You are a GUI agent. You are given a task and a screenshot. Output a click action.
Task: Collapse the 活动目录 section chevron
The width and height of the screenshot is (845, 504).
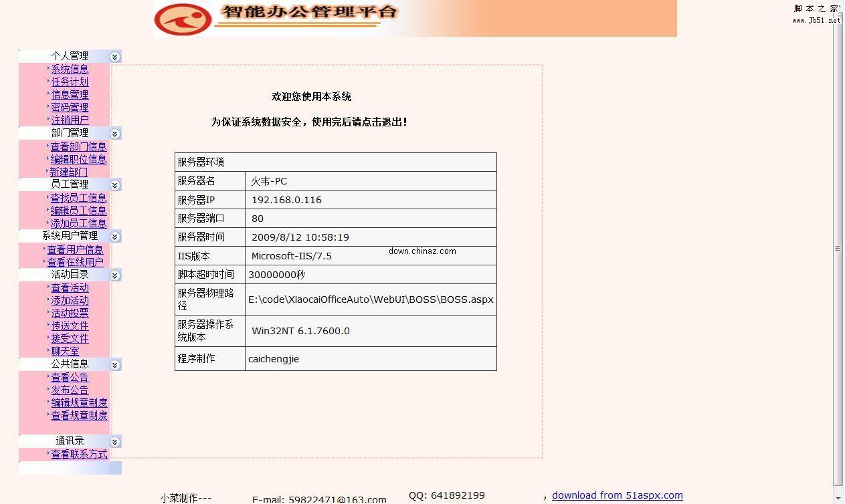[114, 275]
